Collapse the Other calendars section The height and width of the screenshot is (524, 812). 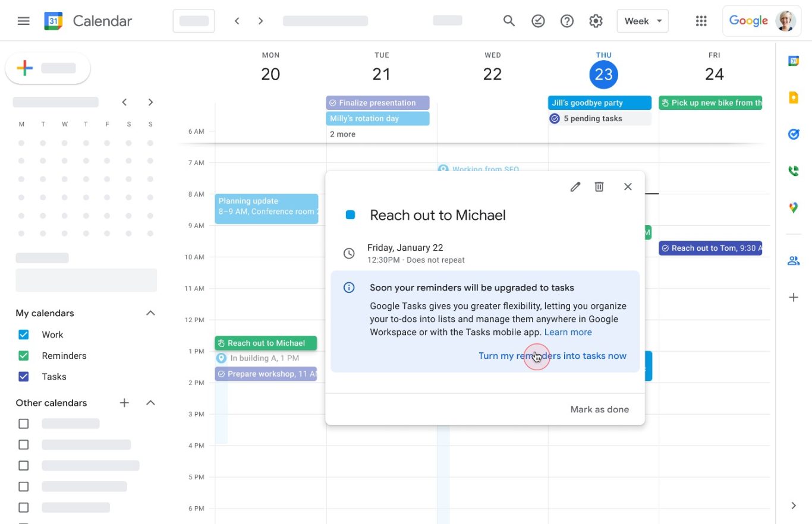click(150, 403)
